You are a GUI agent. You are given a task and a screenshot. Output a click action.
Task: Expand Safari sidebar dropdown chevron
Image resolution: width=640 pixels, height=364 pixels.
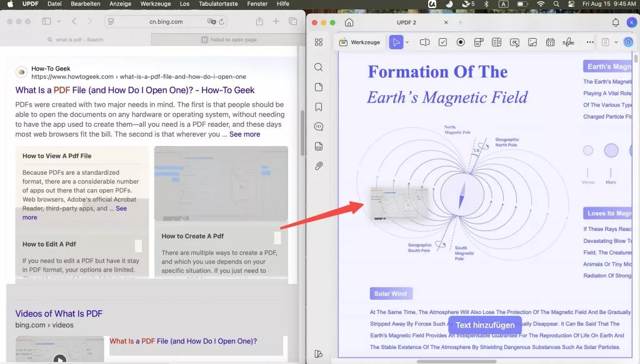tap(59, 21)
